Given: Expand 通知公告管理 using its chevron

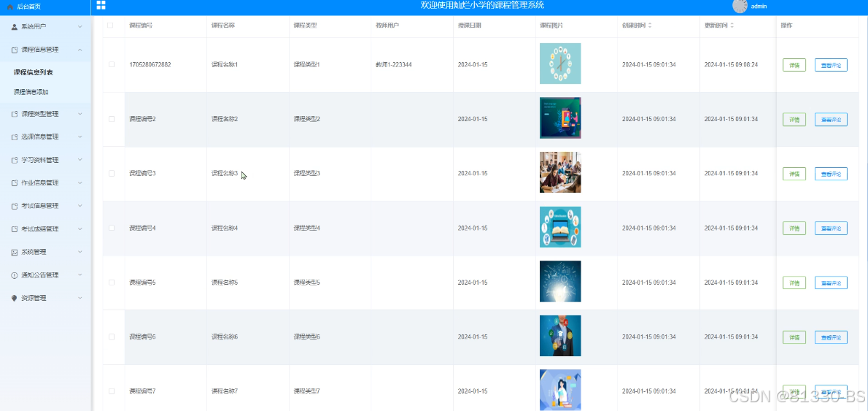Looking at the screenshot, I should (x=80, y=275).
